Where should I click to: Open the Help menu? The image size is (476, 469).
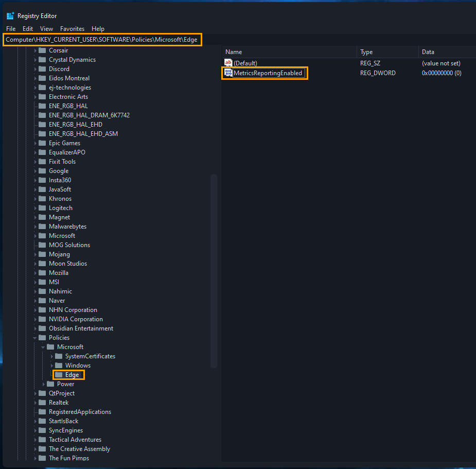click(x=98, y=29)
